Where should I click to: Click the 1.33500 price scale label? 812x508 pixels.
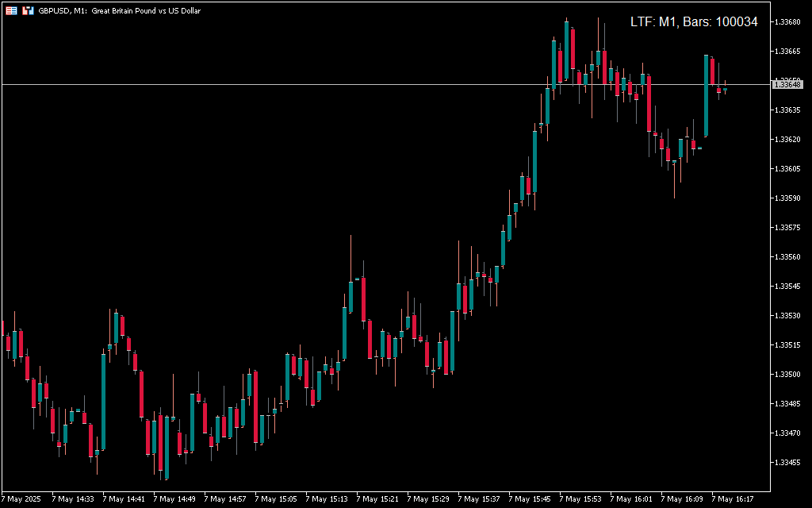pyautogui.click(x=787, y=374)
